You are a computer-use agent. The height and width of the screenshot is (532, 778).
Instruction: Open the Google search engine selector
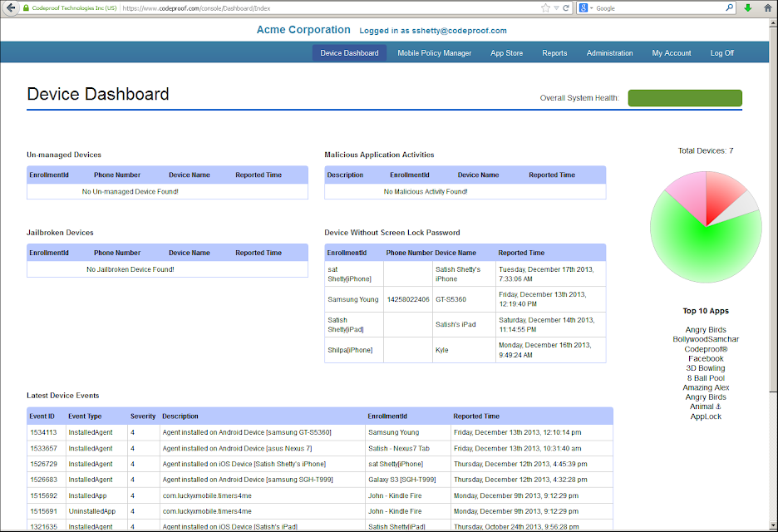click(x=586, y=8)
